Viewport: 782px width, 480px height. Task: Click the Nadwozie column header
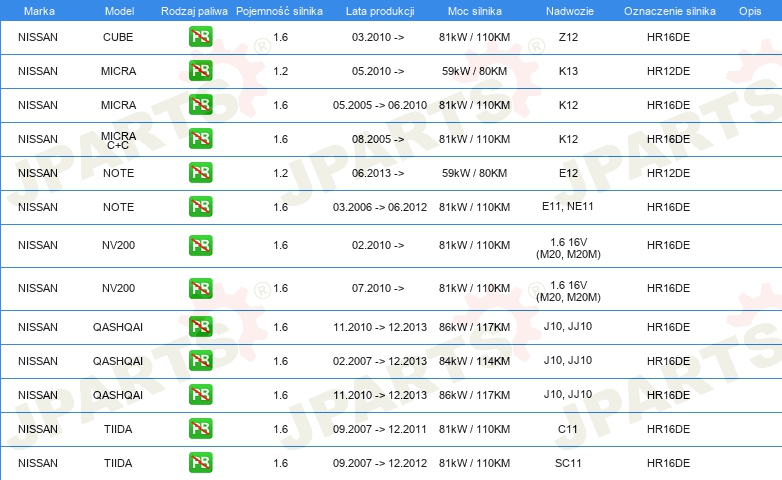point(570,11)
